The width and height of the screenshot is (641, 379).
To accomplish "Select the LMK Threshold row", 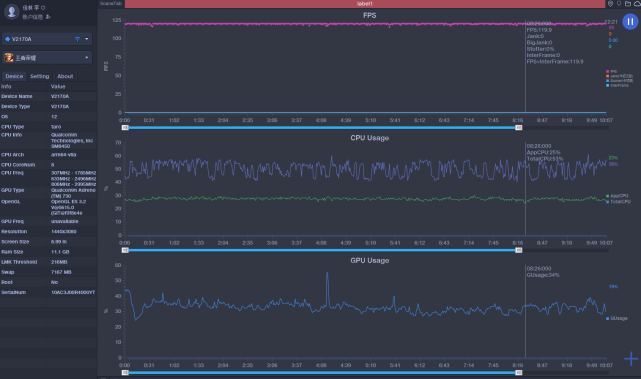I will click(x=48, y=262).
